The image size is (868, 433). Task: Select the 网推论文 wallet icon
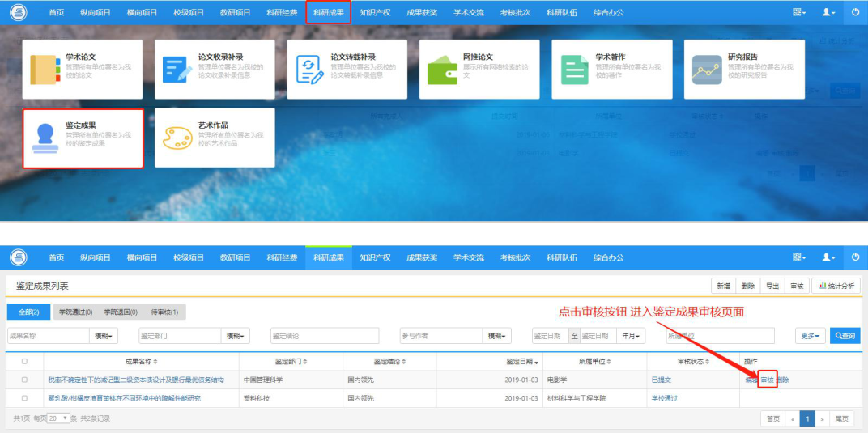click(442, 70)
